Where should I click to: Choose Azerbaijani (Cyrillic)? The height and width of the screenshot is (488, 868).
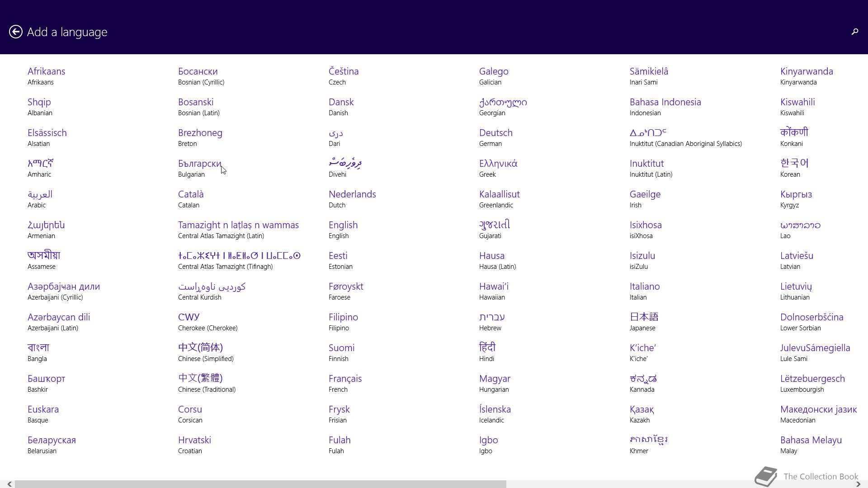pos(64,291)
